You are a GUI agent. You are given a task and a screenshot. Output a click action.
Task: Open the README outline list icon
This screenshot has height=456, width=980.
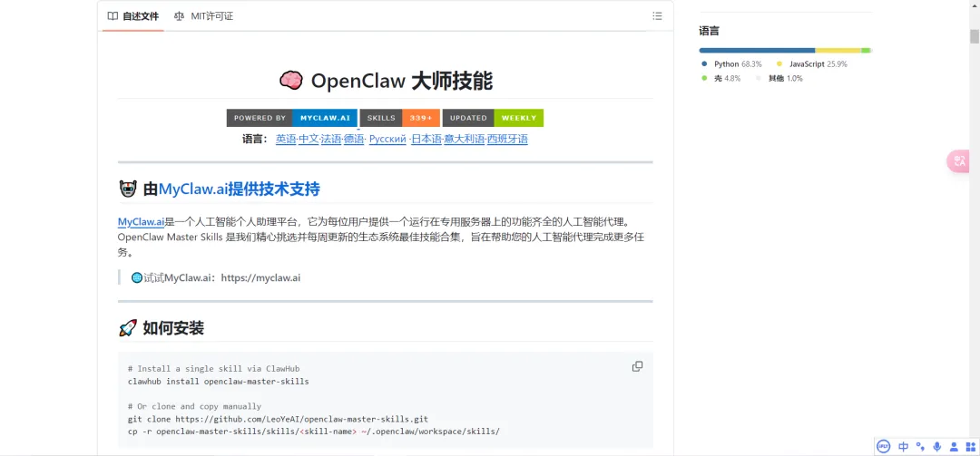[x=657, y=16]
